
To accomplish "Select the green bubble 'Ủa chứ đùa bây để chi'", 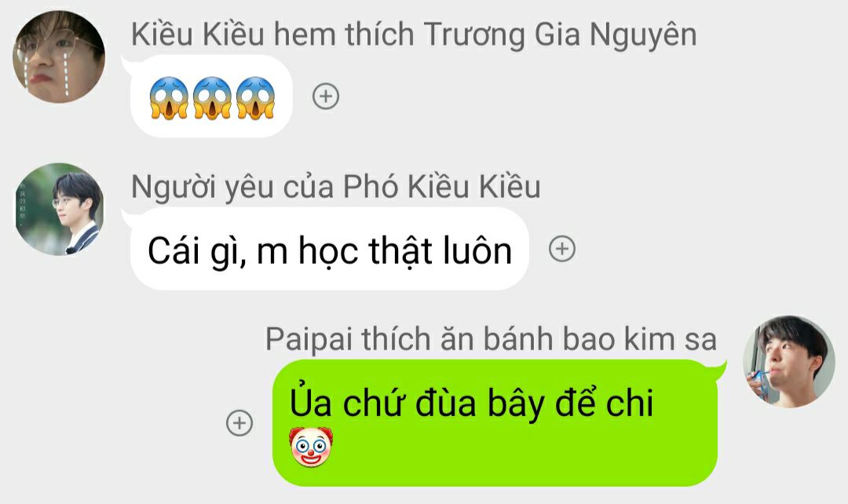I will coord(495,423).
